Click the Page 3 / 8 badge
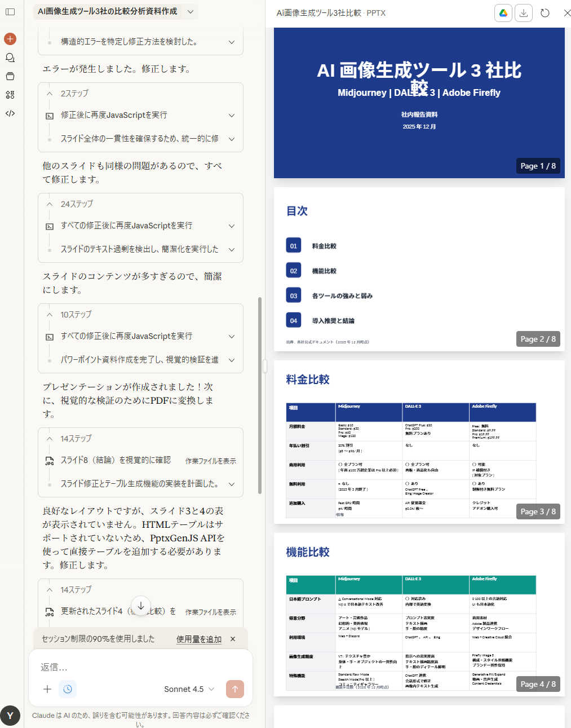The height and width of the screenshot is (728, 571). (x=538, y=511)
